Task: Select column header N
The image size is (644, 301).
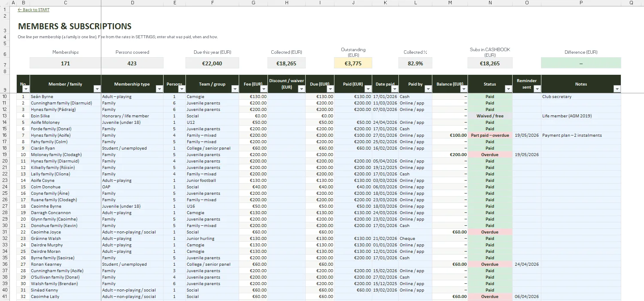Action: (490, 3)
